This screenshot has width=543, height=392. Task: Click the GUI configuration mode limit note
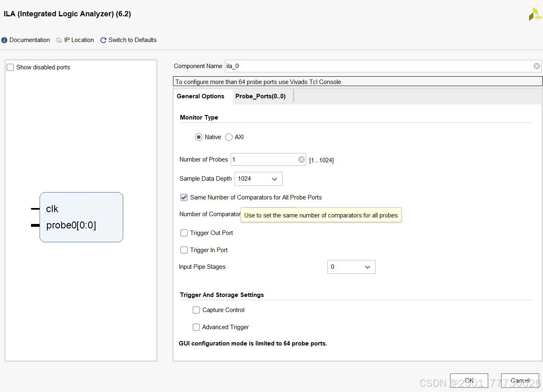(253, 343)
